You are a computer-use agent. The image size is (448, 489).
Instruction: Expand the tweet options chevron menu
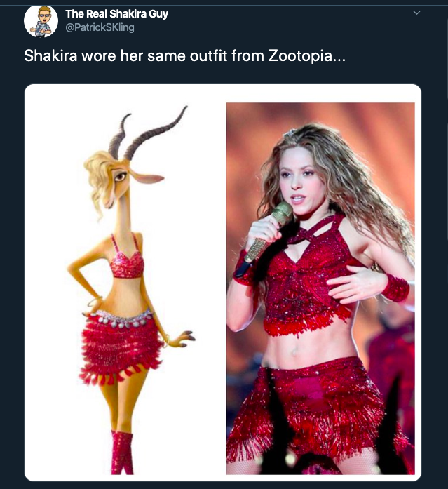click(416, 13)
